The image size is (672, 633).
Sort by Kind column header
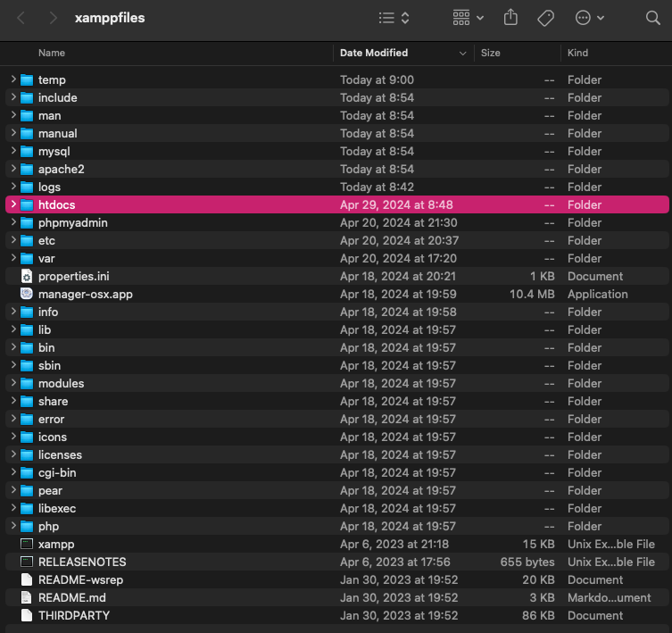tap(577, 53)
